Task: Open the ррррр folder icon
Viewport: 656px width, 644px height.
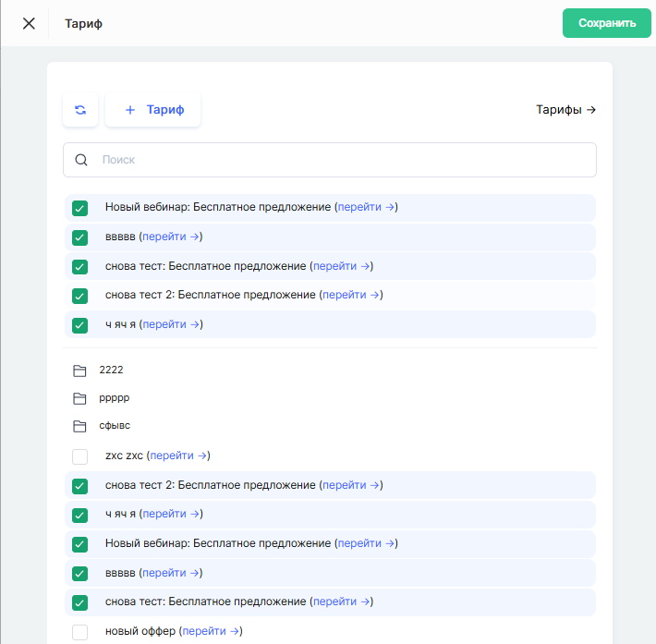Action: coord(79,398)
